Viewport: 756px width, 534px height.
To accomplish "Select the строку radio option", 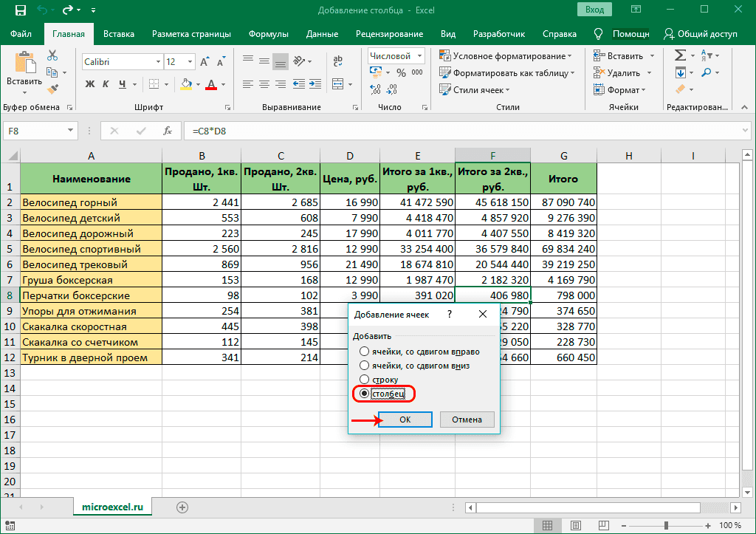I will click(x=365, y=378).
